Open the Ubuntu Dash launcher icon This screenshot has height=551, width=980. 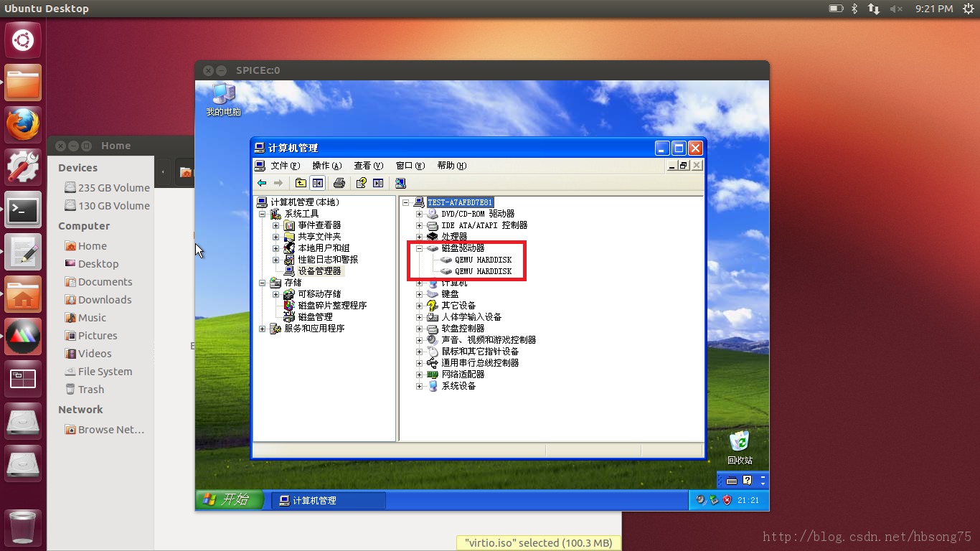point(23,39)
